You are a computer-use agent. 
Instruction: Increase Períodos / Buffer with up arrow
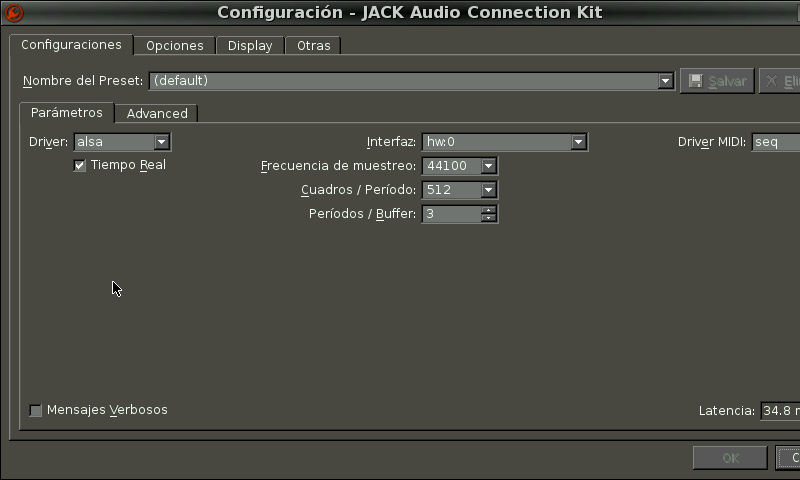(489, 210)
